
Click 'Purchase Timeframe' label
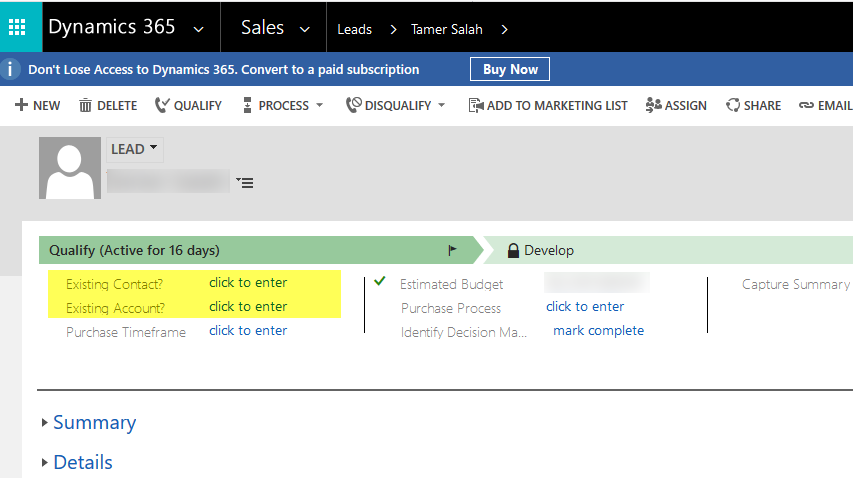pos(126,332)
